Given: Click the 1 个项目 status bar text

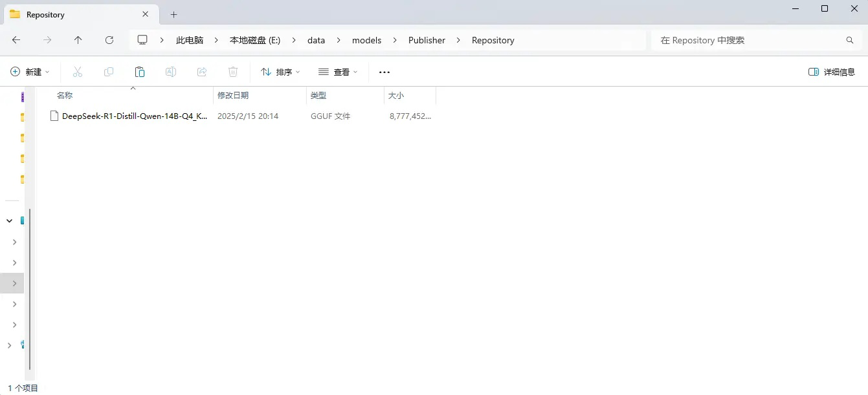Looking at the screenshot, I should pyautogui.click(x=23, y=388).
